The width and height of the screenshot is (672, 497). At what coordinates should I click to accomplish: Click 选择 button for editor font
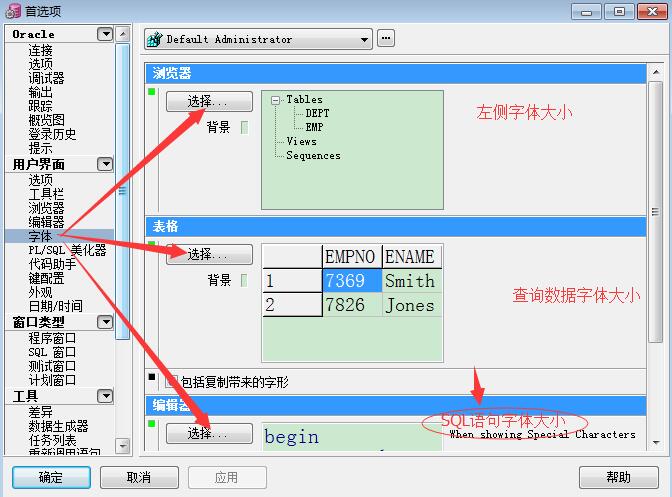209,434
